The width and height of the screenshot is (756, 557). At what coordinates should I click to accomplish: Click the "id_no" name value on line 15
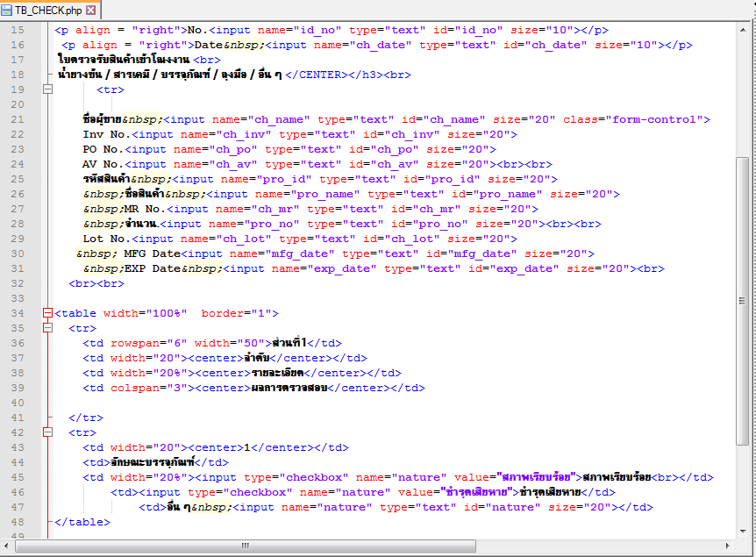pos(317,30)
